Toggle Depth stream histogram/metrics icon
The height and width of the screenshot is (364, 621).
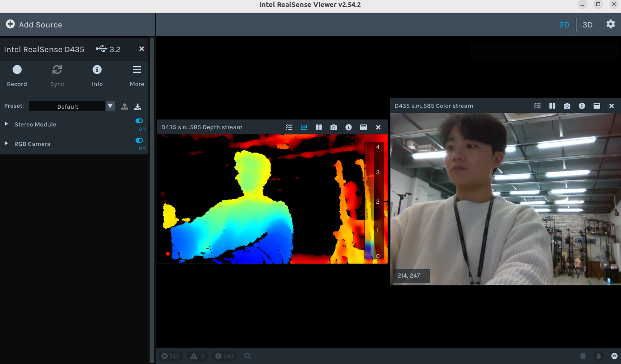(x=304, y=127)
